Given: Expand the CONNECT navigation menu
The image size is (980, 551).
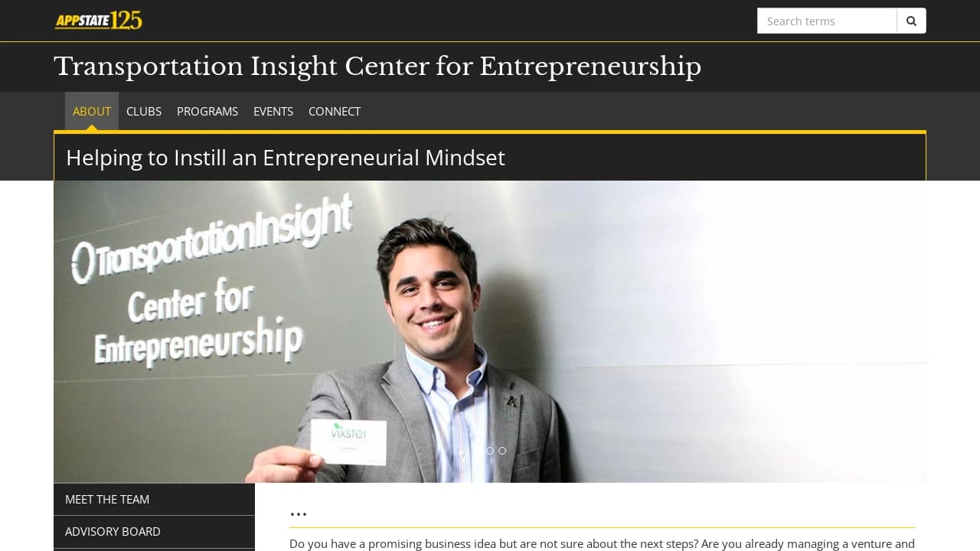Looking at the screenshot, I should pyautogui.click(x=335, y=111).
